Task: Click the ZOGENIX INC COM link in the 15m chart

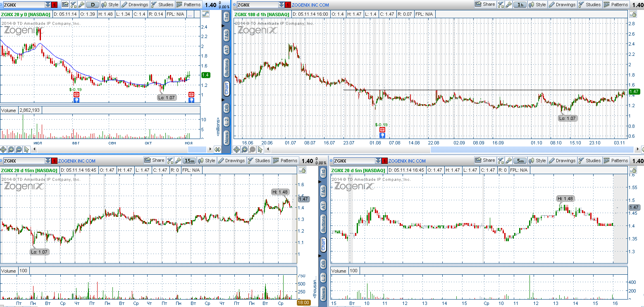Action: [x=77, y=161]
